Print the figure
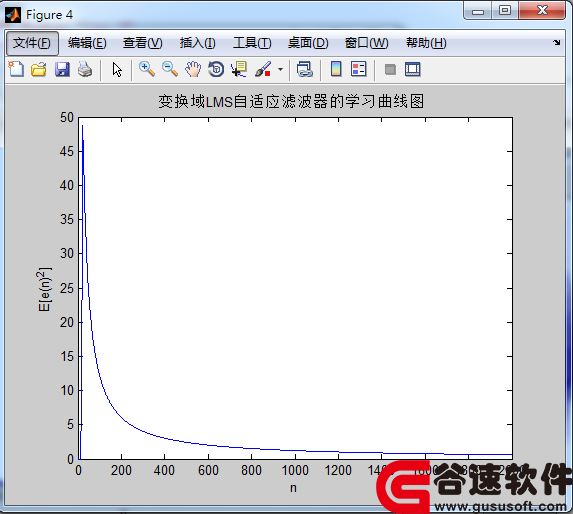This screenshot has height=514, width=573. click(x=85, y=69)
